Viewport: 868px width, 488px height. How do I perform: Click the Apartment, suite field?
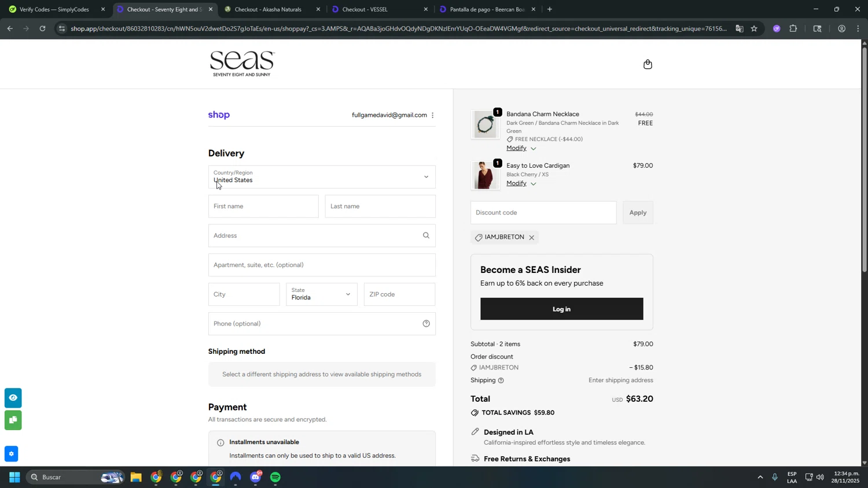[x=322, y=265]
